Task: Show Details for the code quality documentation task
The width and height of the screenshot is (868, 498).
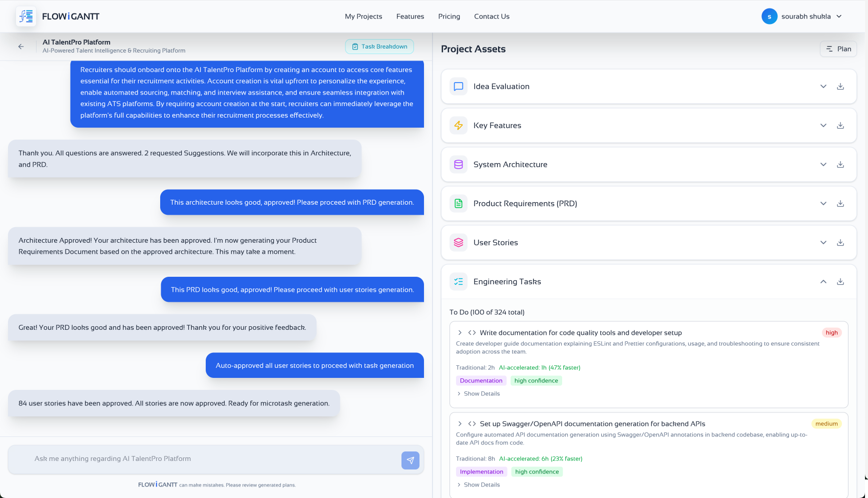Action: (x=478, y=393)
